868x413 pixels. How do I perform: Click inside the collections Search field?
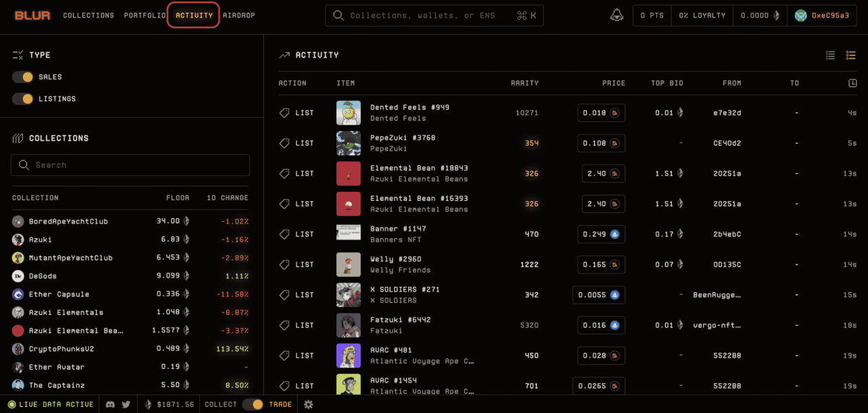(130, 165)
